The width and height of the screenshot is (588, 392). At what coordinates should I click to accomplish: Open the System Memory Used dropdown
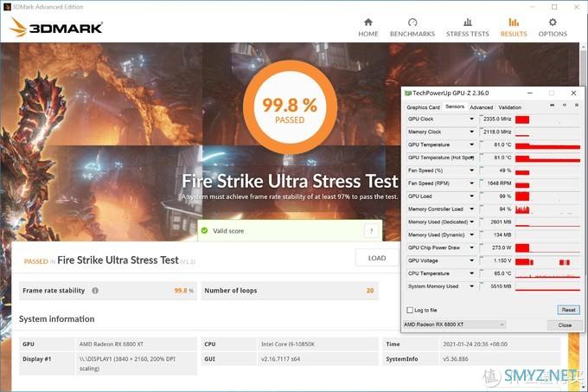click(x=472, y=286)
